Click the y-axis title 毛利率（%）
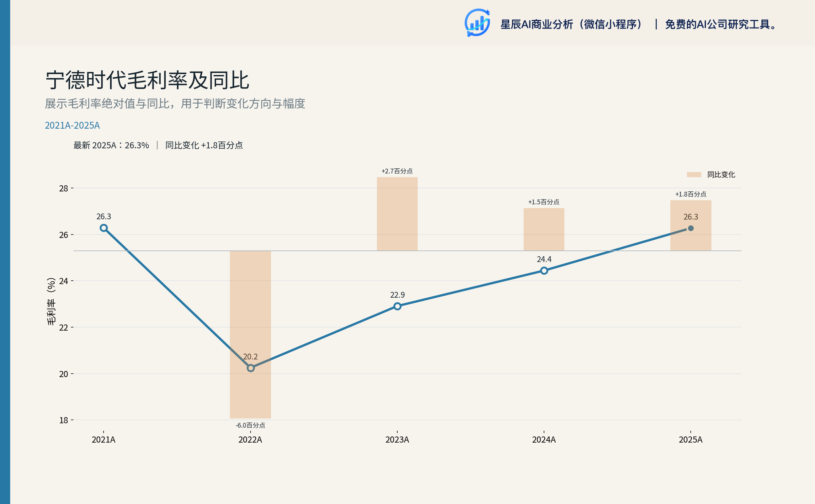 point(51,301)
